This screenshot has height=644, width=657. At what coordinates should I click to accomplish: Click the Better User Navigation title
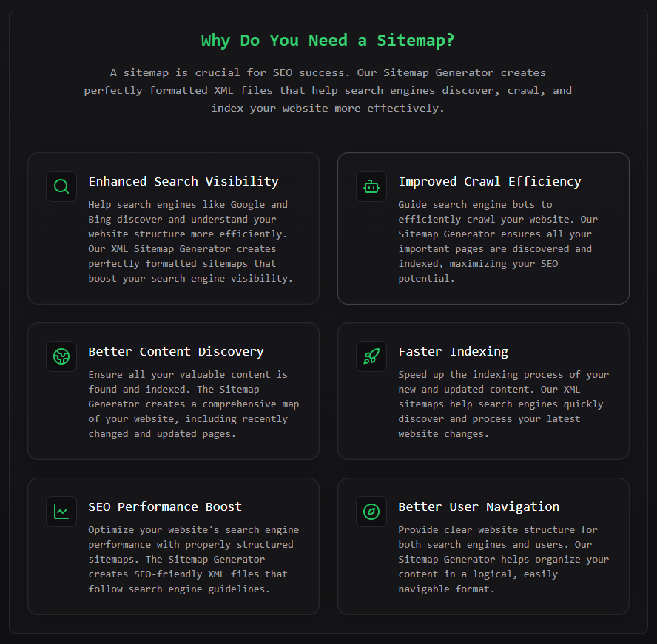[479, 506]
